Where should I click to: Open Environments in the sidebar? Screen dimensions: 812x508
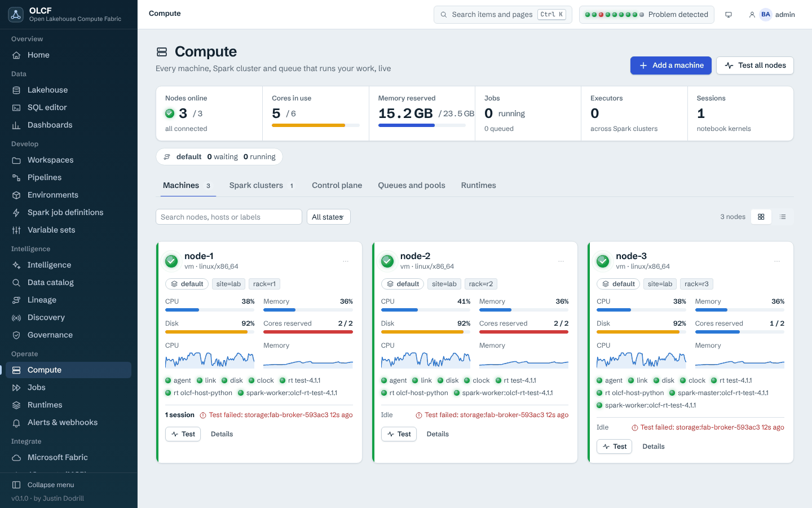[68, 195]
